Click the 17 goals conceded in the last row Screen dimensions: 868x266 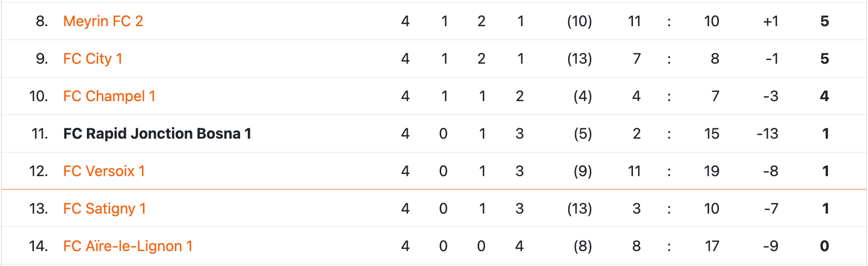click(712, 246)
